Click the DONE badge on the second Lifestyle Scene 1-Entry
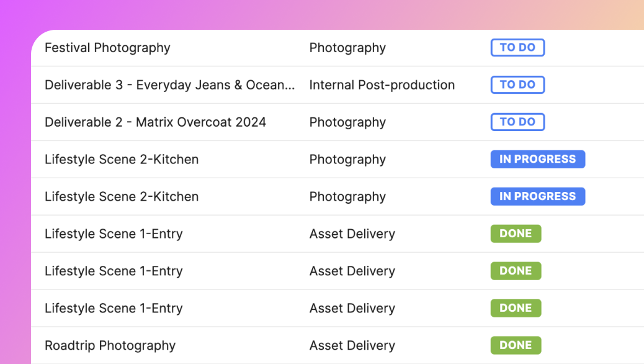The width and height of the screenshot is (644, 364). click(516, 271)
